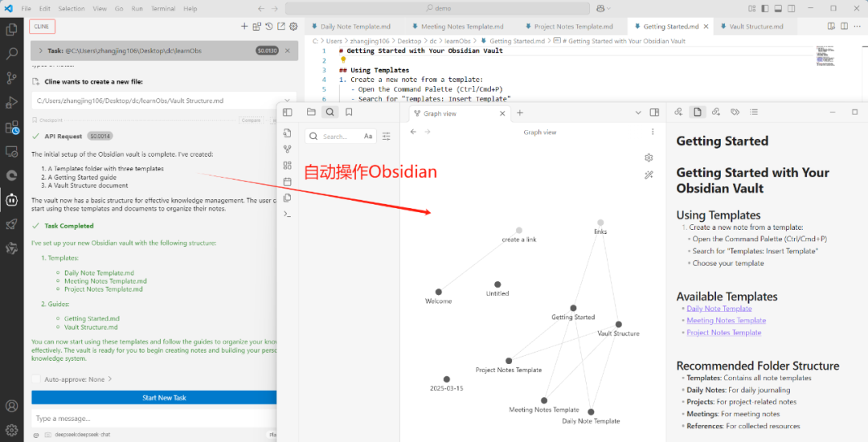Open Cline settings gear
The height and width of the screenshot is (442, 868).
293,26
